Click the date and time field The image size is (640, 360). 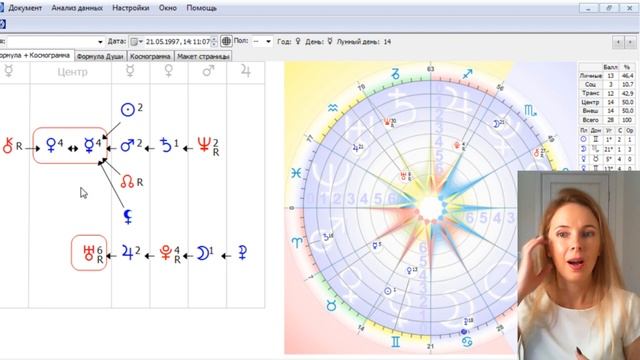[x=178, y=42]
